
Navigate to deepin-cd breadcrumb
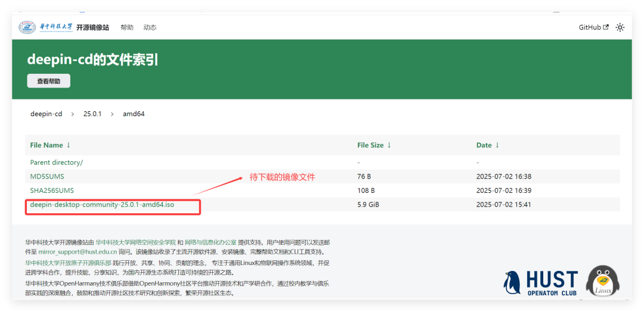click(46, 114)
